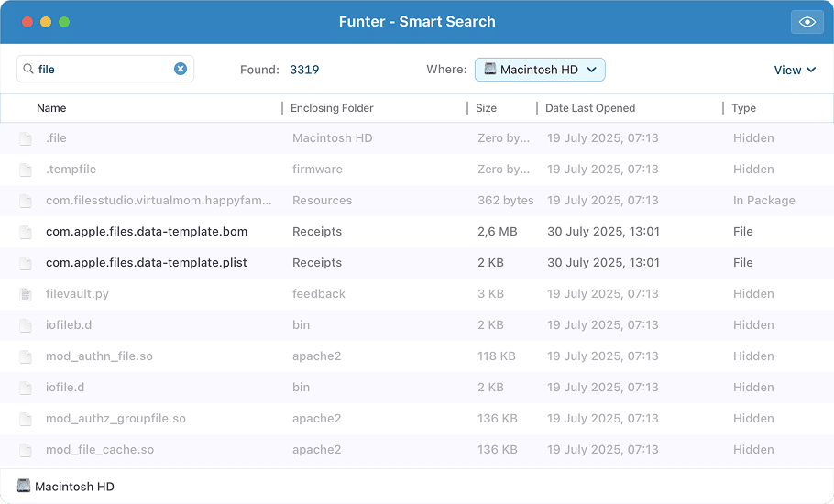834x504 pixels.
Task: Select the 'mod_file_cache.so' file name
Action: [100, 450]
